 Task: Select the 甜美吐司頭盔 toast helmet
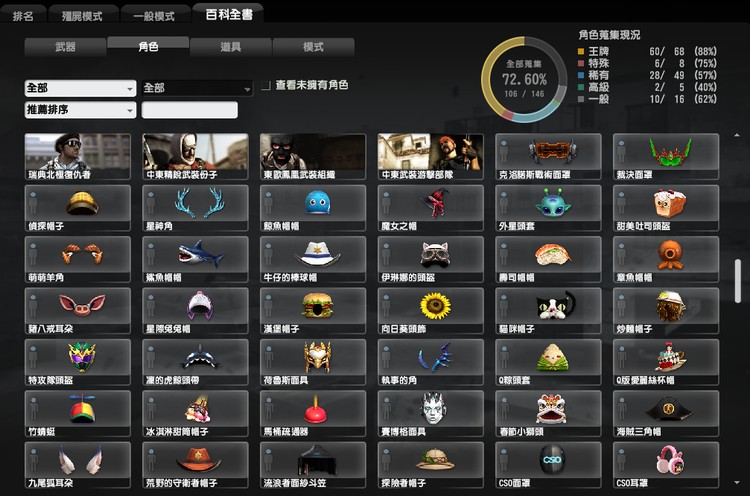(666, 208)
